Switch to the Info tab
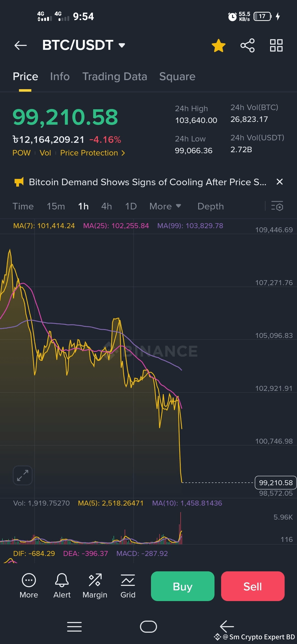Image resolution: width=297 pixels, height=644 pixels. [60, 77]
